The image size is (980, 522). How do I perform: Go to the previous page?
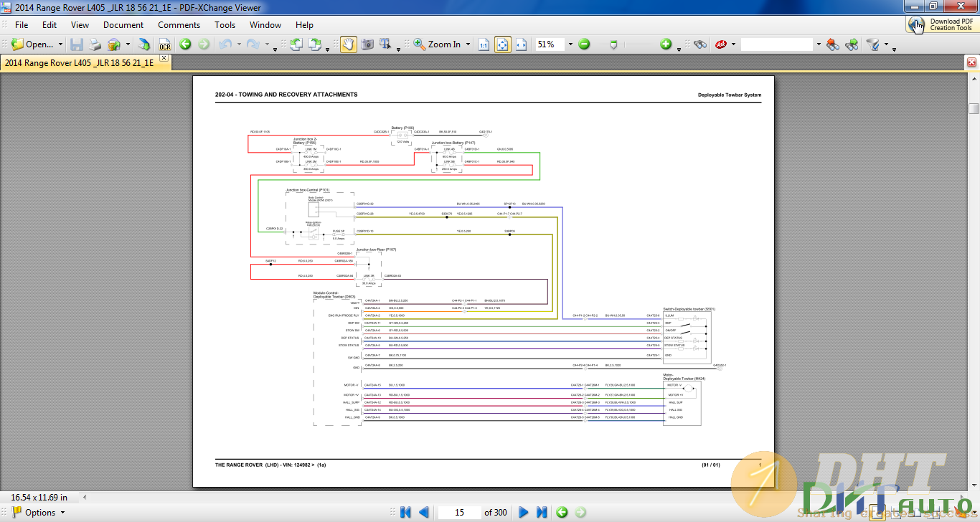[423, 512]
